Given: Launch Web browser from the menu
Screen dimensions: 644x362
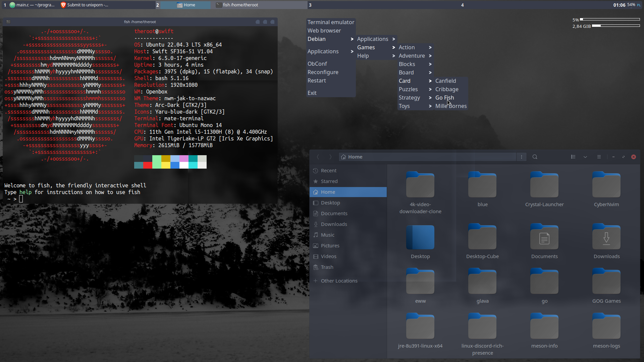Looking at the screenshot, I should (331, 31).
